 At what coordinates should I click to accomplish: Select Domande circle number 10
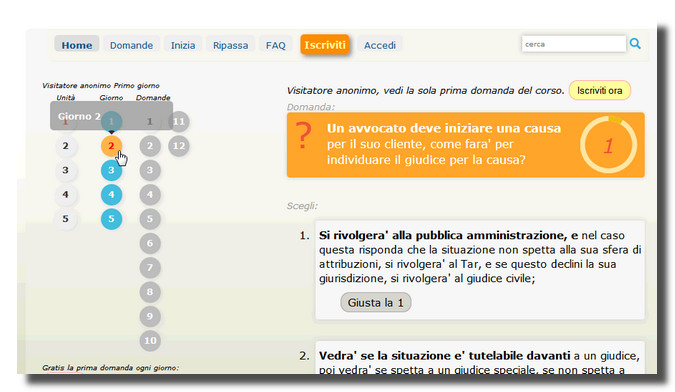(x=150, y=341)
